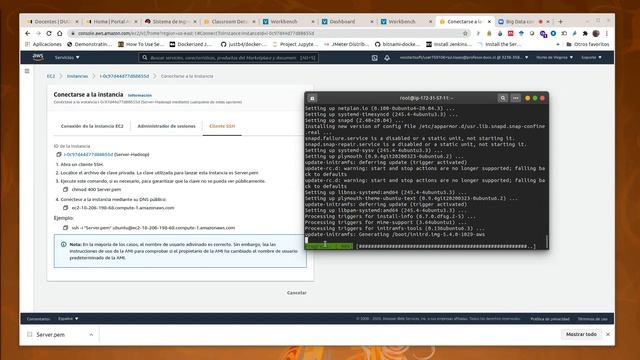Viewport: 640px width, 360px height.
Task: Open the Otros favoritos bookmarks folder
Action: pyautogui.click(x=587, y=44)
